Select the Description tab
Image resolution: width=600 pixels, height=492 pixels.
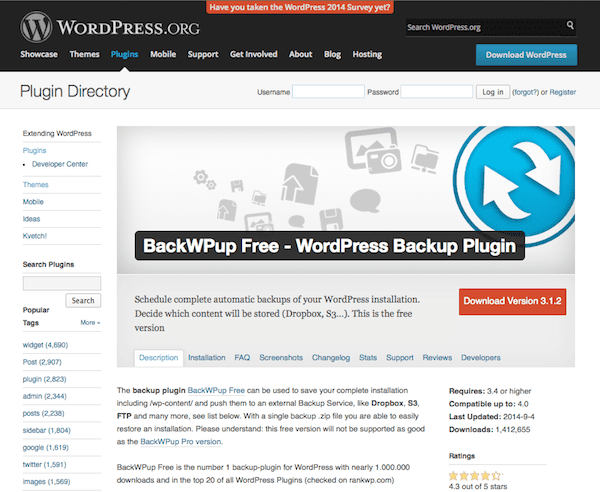coord(159,358)
